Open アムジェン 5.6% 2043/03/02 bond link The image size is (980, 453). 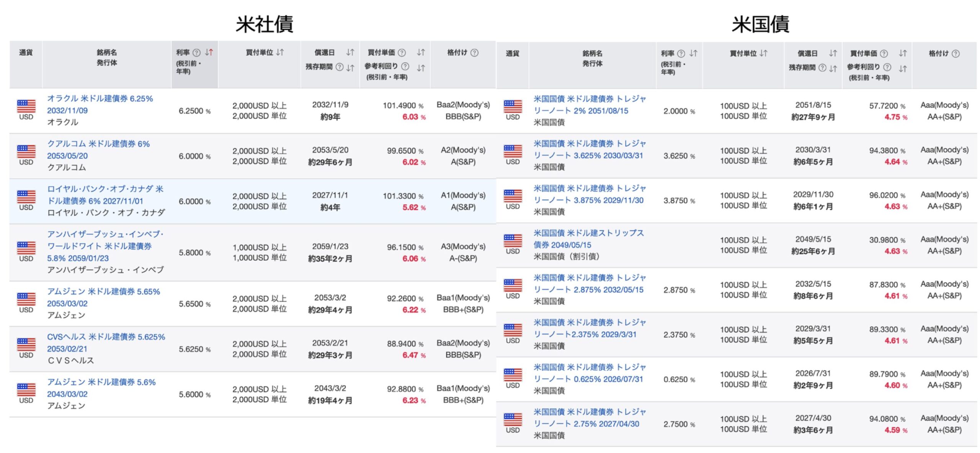tap(101, 388)
